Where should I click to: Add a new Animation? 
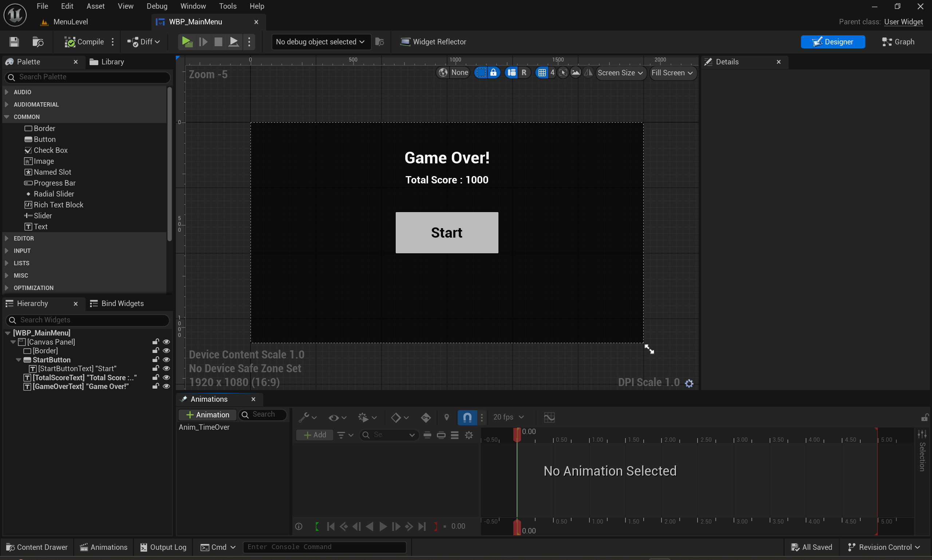tap(208, 415)
